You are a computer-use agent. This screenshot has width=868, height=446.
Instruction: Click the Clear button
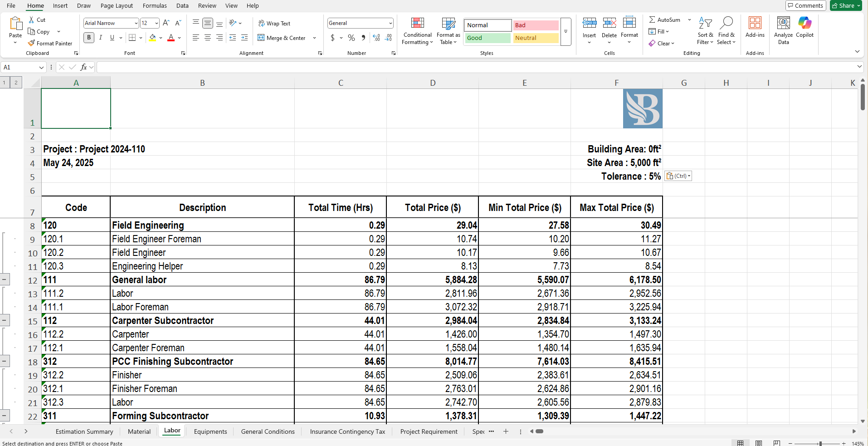tap(662, 43)
